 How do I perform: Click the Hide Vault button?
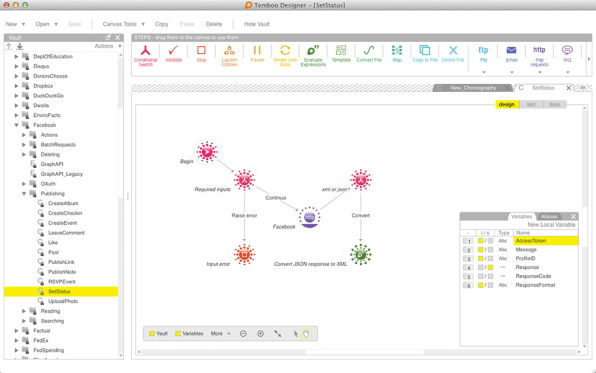(257, 24)
